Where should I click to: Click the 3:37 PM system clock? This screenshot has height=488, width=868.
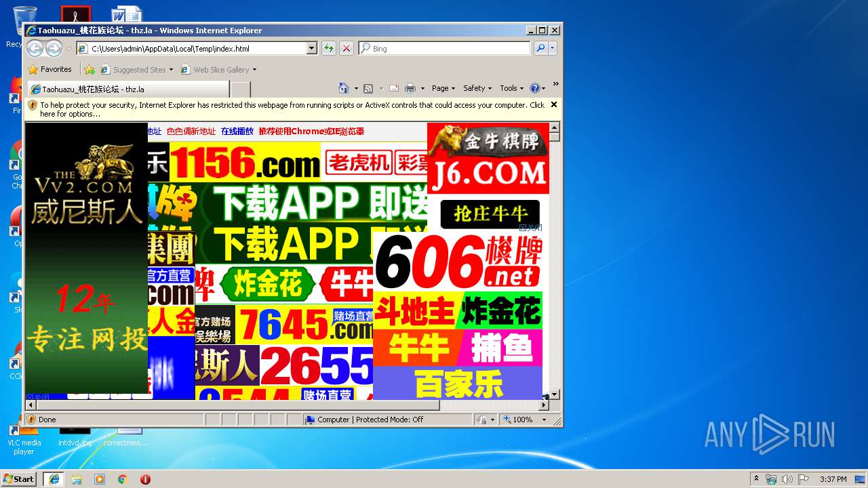pos(833,479)
